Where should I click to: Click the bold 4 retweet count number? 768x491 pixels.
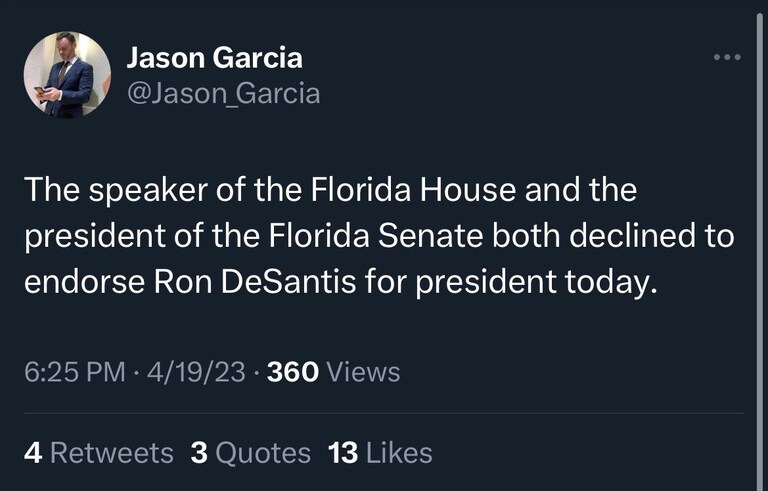32,453
